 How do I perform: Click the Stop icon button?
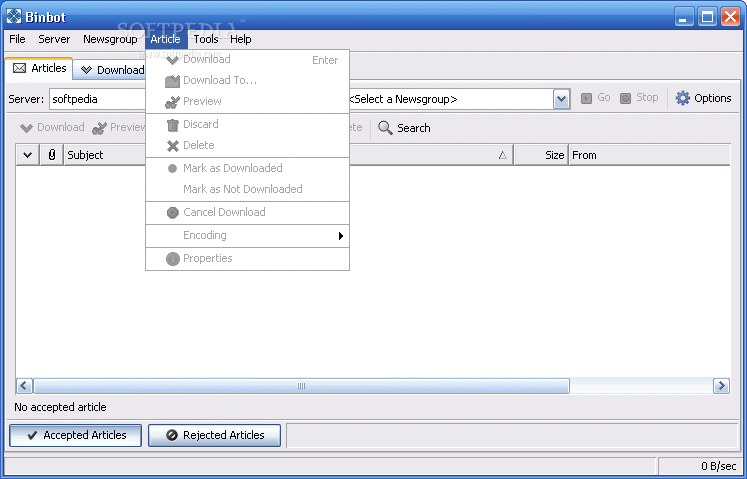(625, 98)
